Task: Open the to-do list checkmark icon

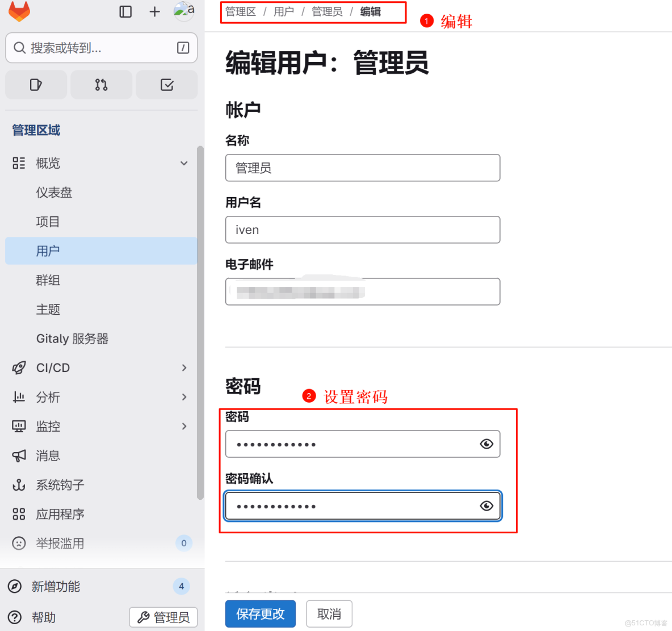Action: coord(166,84)
